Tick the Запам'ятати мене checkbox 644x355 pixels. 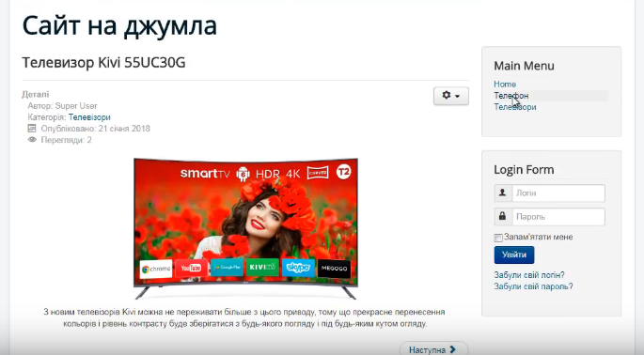pos(498,238)
